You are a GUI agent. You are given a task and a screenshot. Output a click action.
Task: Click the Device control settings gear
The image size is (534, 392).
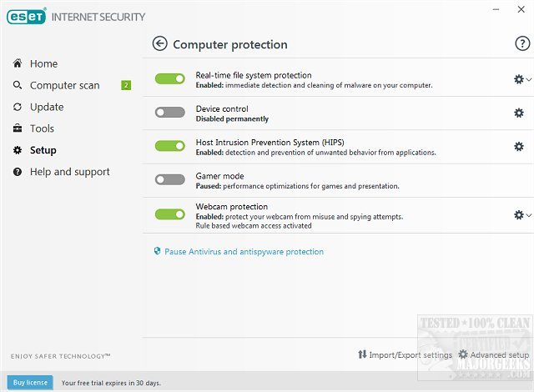tap(518, 113)
